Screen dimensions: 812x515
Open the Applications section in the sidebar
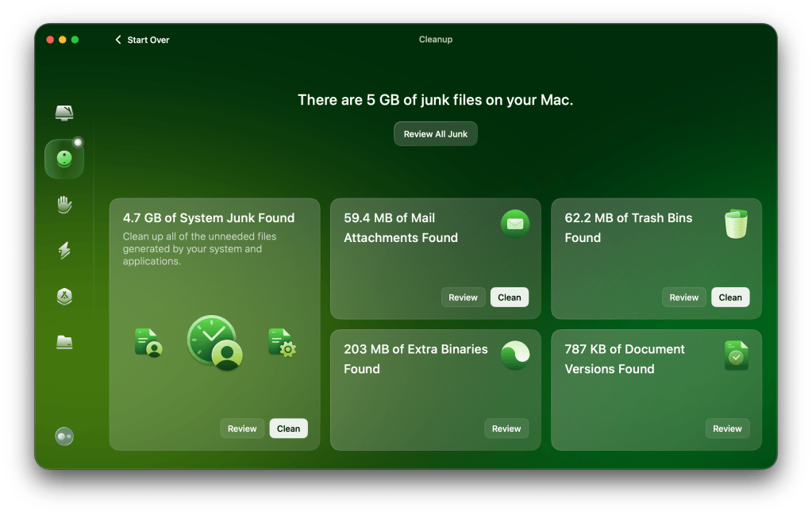(x=63, y=296)
